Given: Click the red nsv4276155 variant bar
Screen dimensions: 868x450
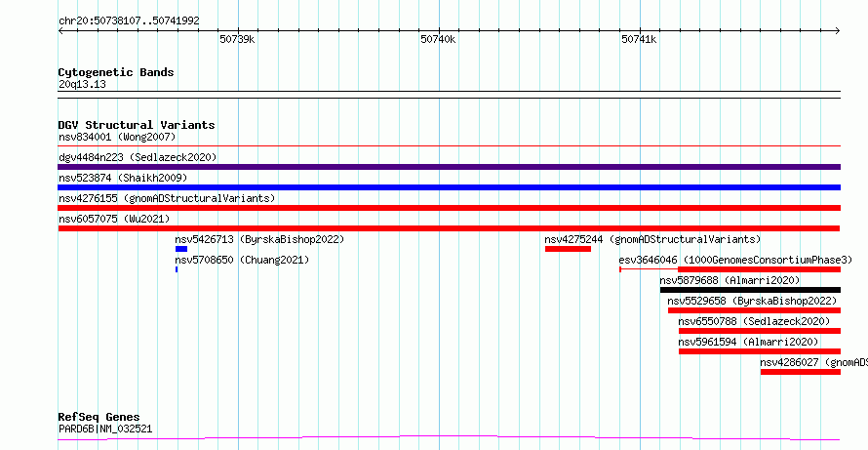Looking at the screenshot, I should coord(449,208).
